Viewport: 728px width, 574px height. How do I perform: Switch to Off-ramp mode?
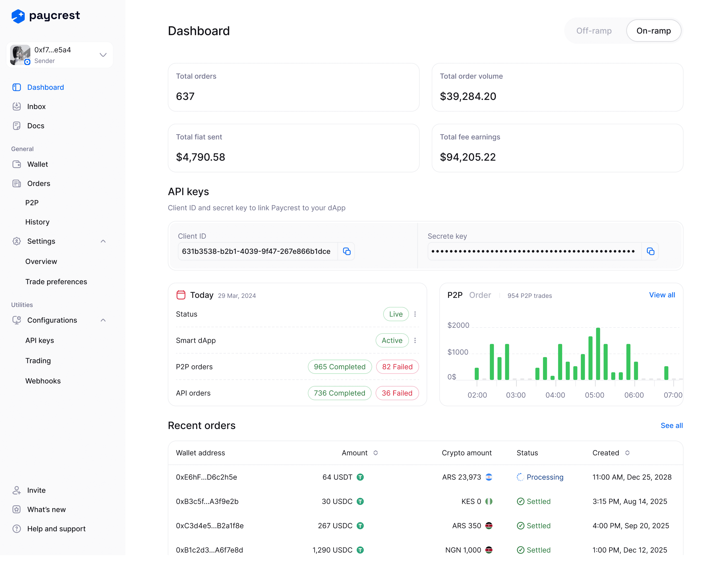[594, 31]
